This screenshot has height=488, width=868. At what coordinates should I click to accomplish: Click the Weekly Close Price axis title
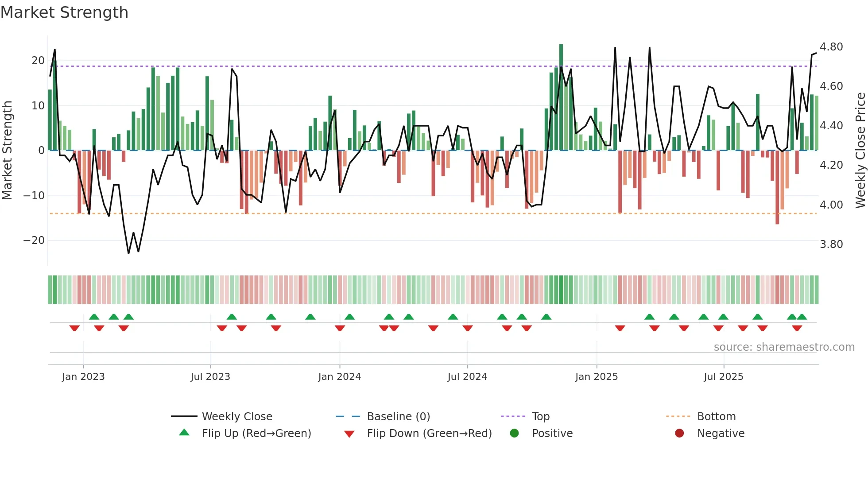point(860,150)
